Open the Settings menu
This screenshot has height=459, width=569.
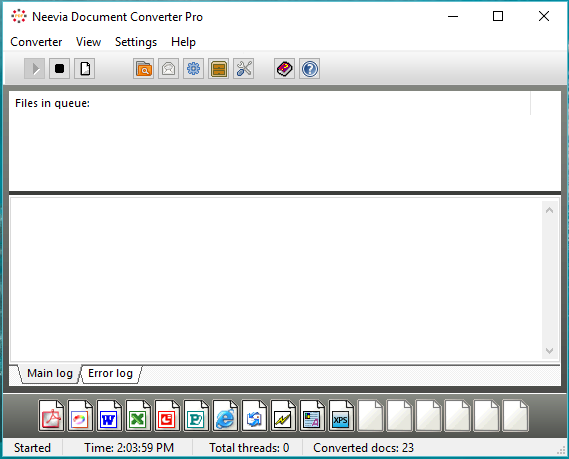tap(136, 42)
